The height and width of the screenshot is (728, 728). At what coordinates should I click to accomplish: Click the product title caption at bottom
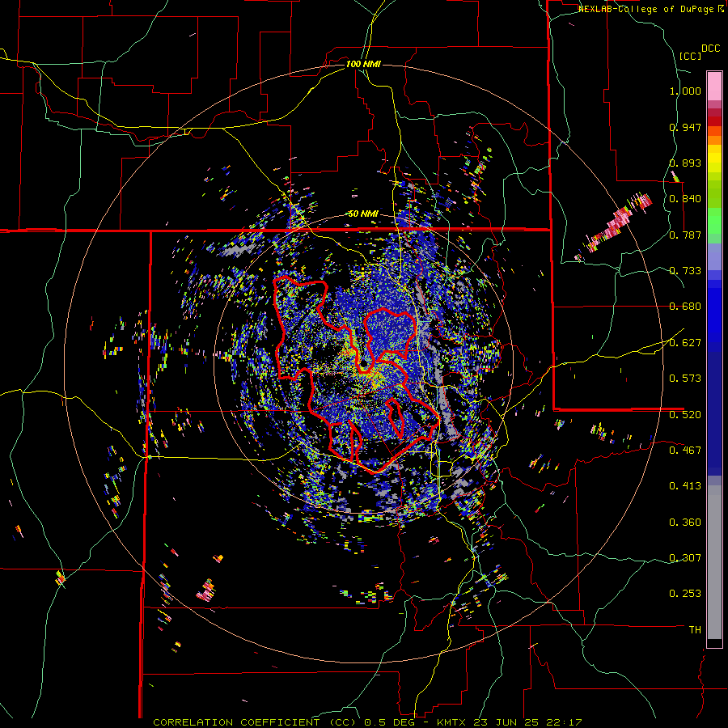click(367, 722)
